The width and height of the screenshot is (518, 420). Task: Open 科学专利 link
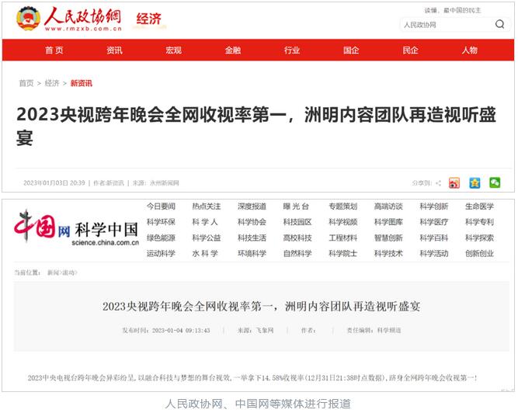(x=479, y=222)
